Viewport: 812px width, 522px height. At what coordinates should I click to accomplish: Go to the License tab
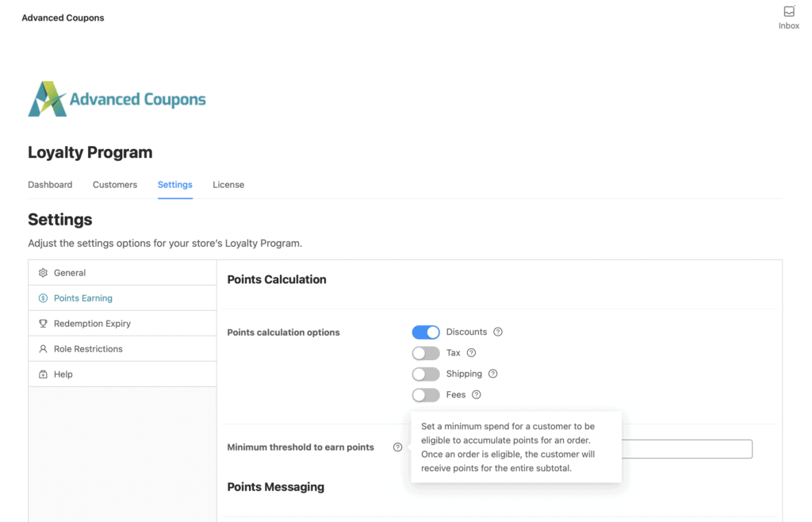point(228,185)
